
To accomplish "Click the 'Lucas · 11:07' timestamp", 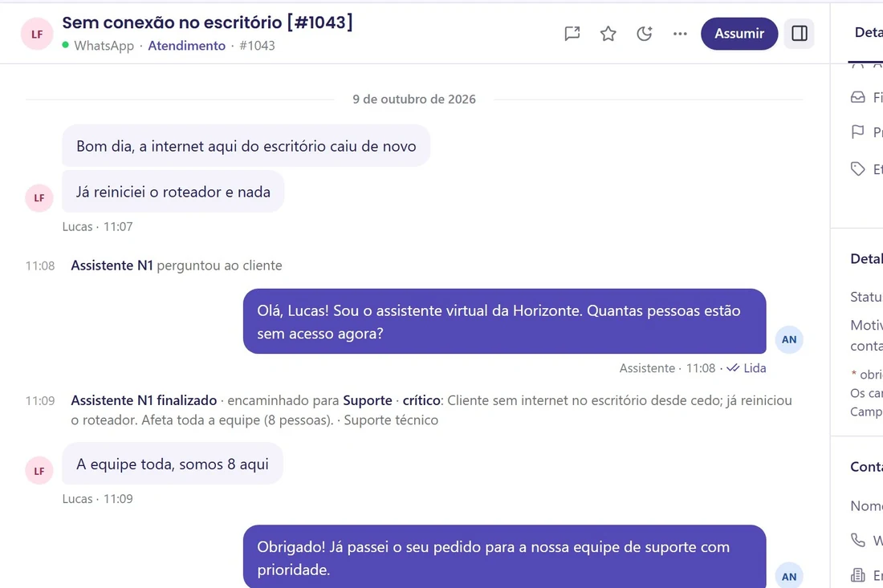I will pyautogui.click(x=97, y=227).
